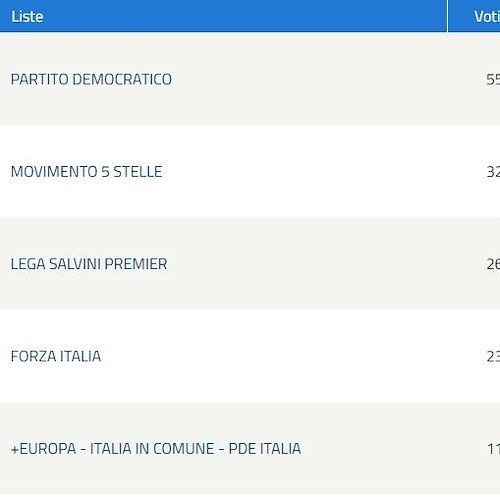Click the vote count starting with 32
The image size is (500, 500).
(x=493, y=172)
